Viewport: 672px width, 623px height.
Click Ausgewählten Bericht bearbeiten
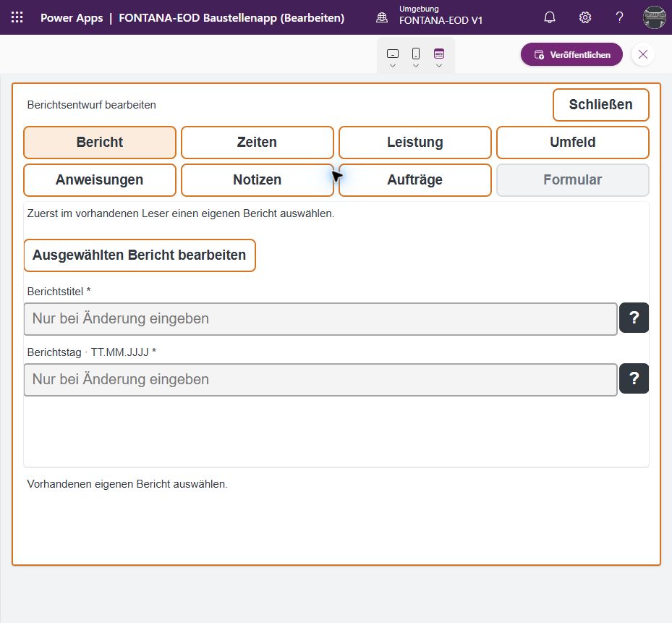coord(140,255)
